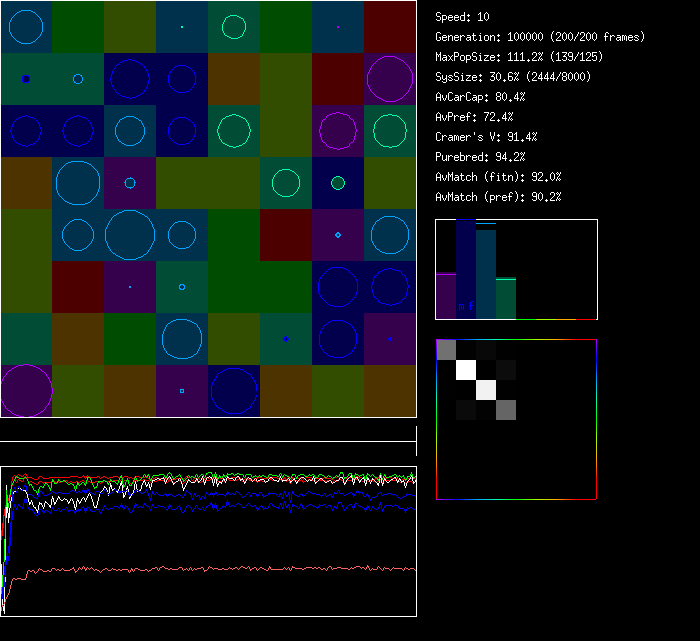Click the cyan circle in top-left grid cell
Viewport: 700px width, 641px height.
click(x=26, y=26)
